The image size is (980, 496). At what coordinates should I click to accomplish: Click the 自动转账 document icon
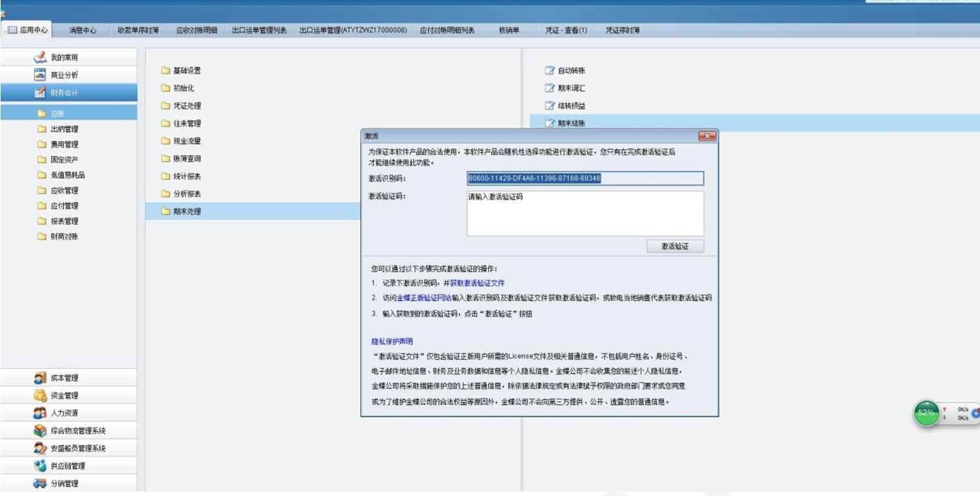click(550, 71)
